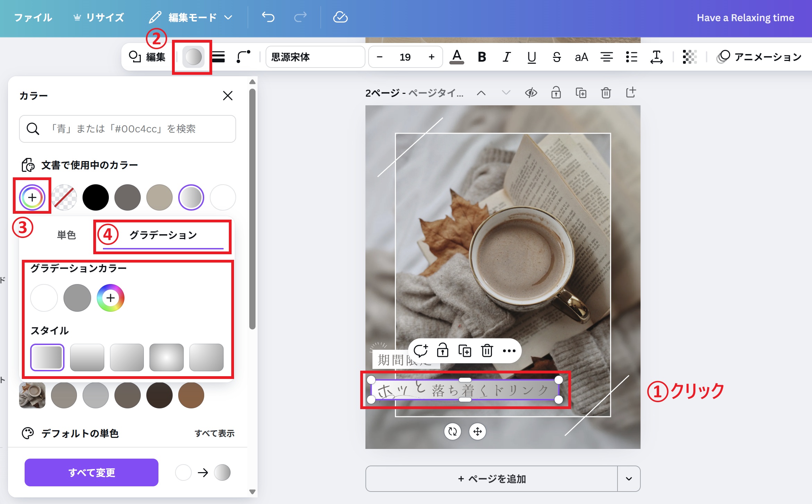Open the text spacing icon
This screenshot has width=812, height=504.
656,57
